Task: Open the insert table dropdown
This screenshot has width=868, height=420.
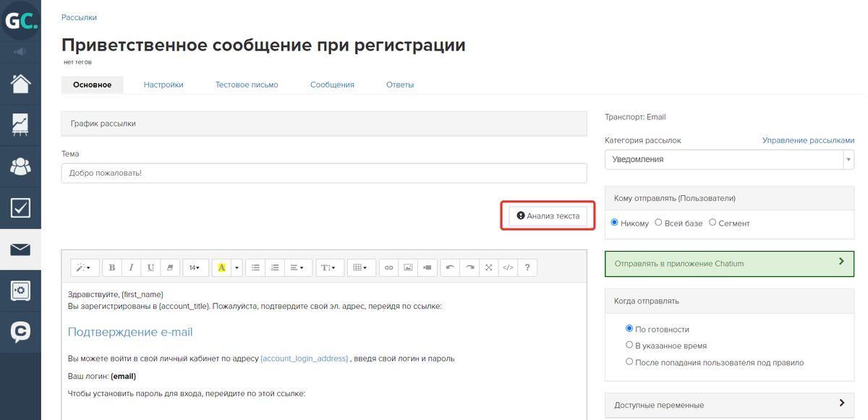Action: click(362, 267)
